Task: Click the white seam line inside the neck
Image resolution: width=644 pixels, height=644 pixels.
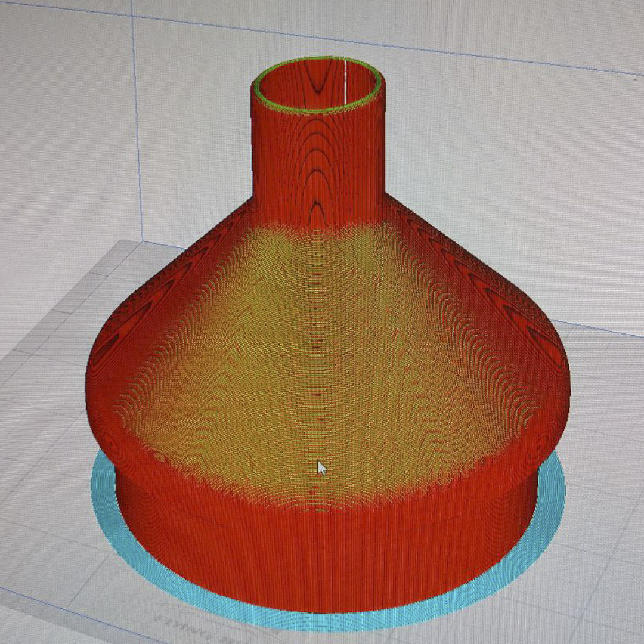Action: click(x=346, y=76)
